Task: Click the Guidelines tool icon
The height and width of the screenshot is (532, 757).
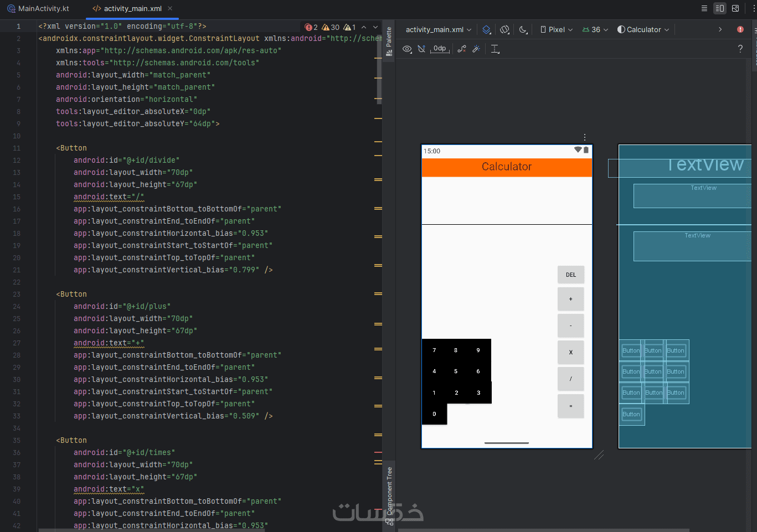Action: click(x=495, y=49)
